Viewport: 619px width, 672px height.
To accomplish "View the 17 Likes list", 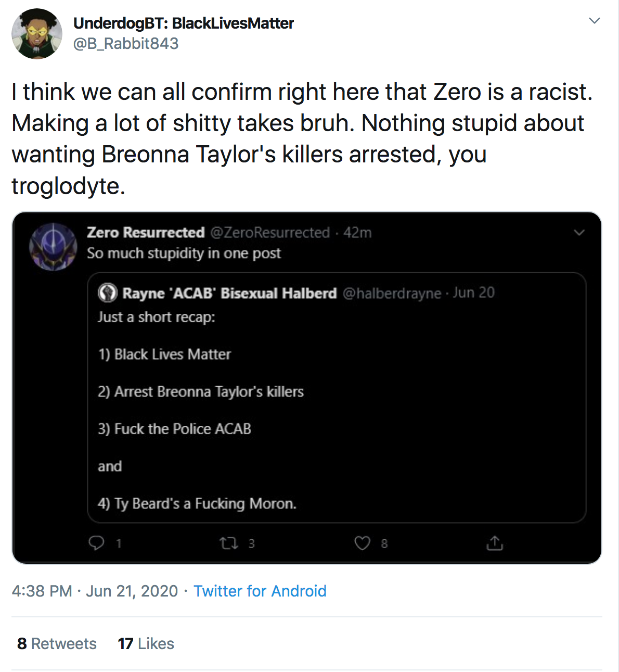I will click(146, 644).
